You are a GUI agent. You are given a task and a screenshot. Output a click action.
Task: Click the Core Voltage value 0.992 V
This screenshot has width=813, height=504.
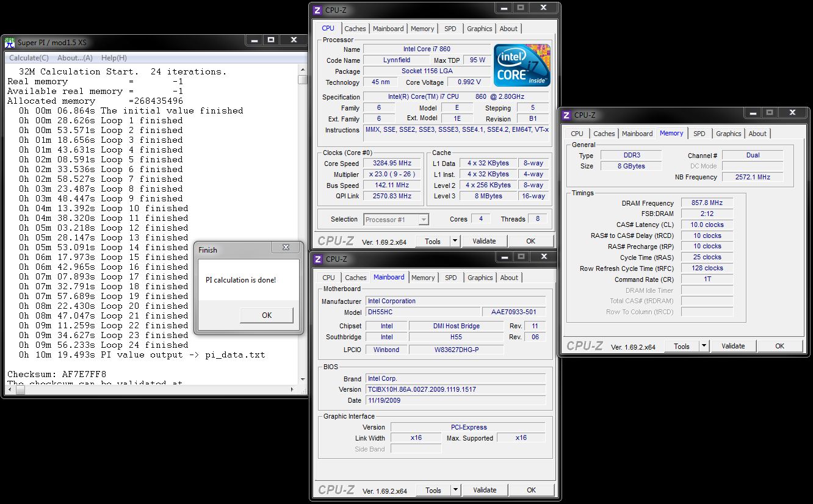469,82
